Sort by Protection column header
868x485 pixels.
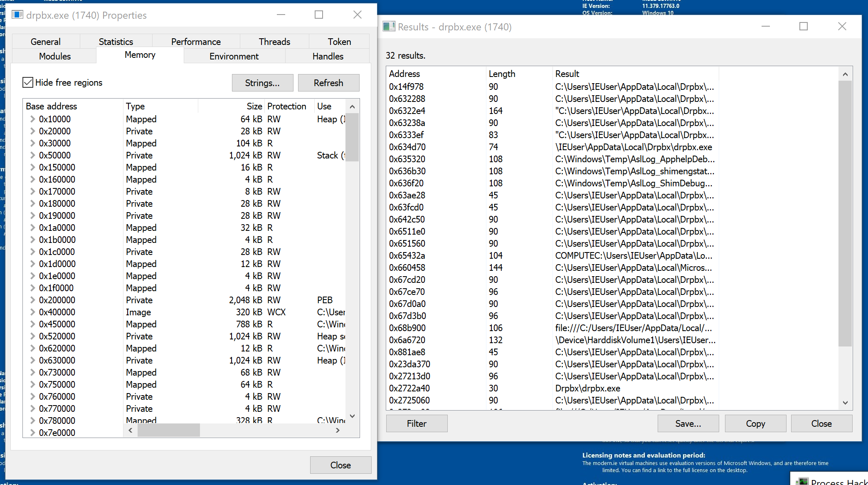289,106
